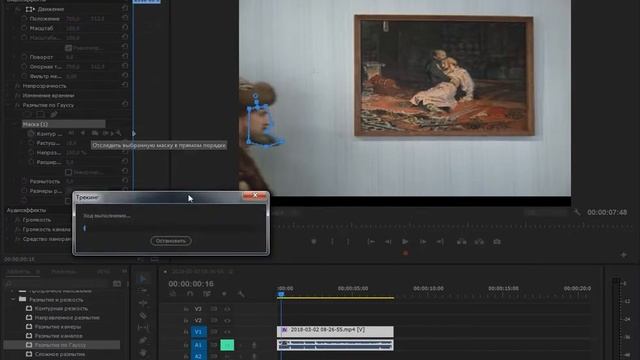Select the Selection tool in the tools panel

[x=143, y=278]
